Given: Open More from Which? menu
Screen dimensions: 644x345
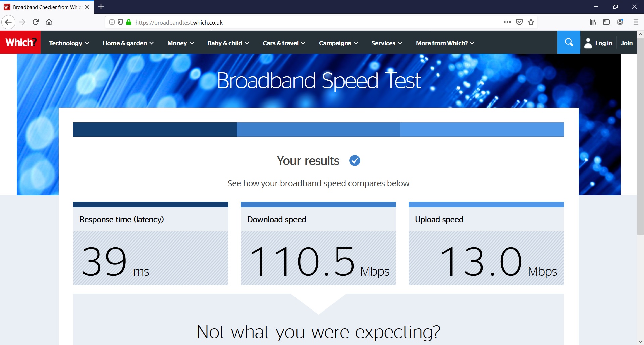Looking at the screenshot, I should (445, 43).
